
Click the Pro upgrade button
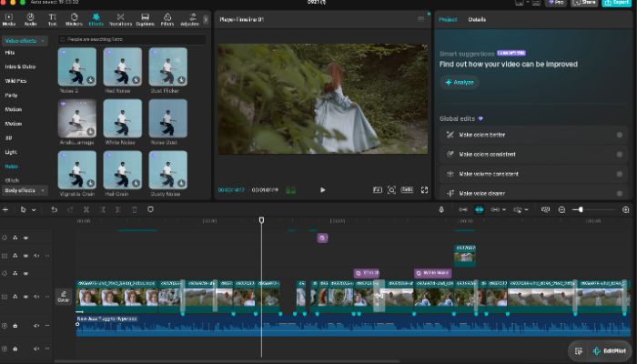point(556,3)
